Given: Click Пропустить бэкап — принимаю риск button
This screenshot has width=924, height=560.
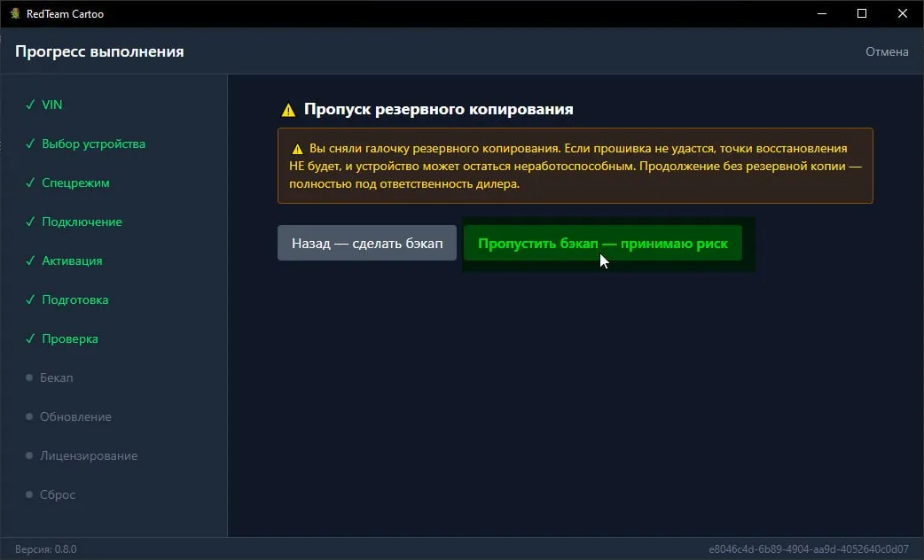Looking at the screenshot, I should (603, 243).
